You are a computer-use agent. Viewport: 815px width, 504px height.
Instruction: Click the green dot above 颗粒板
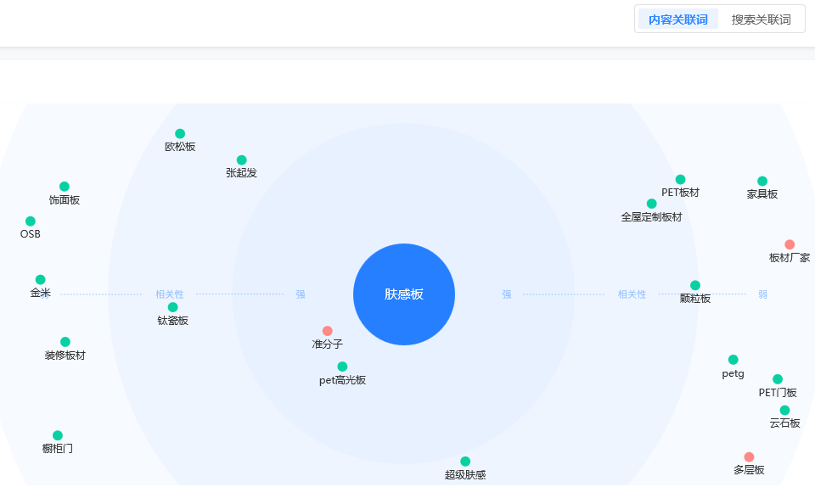(x=695, y=285)
